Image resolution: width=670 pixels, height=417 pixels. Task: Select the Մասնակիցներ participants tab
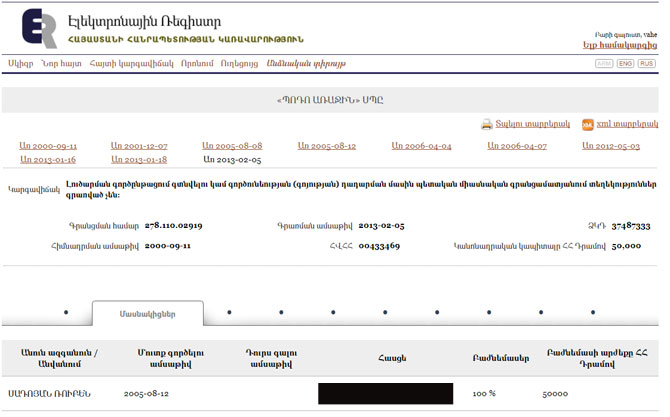(x=147, y=314)
